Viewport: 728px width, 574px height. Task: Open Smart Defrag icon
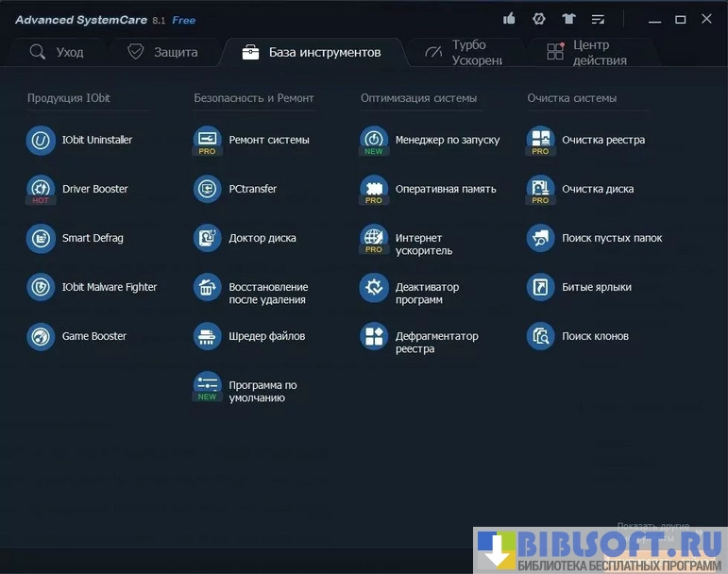(41, 239)
